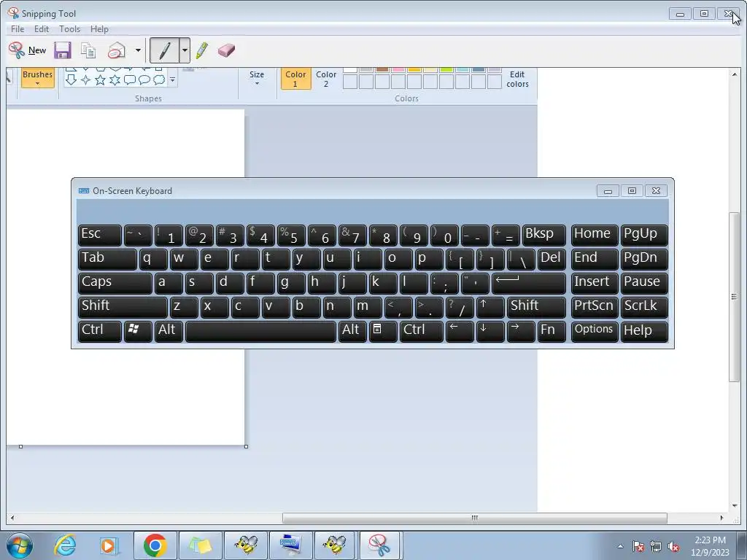
Task: Toggle the right Shift key
Action: (536, 307)
